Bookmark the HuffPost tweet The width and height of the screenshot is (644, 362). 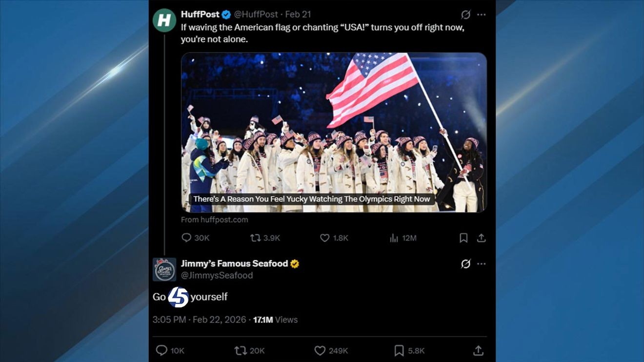(463, 238)
